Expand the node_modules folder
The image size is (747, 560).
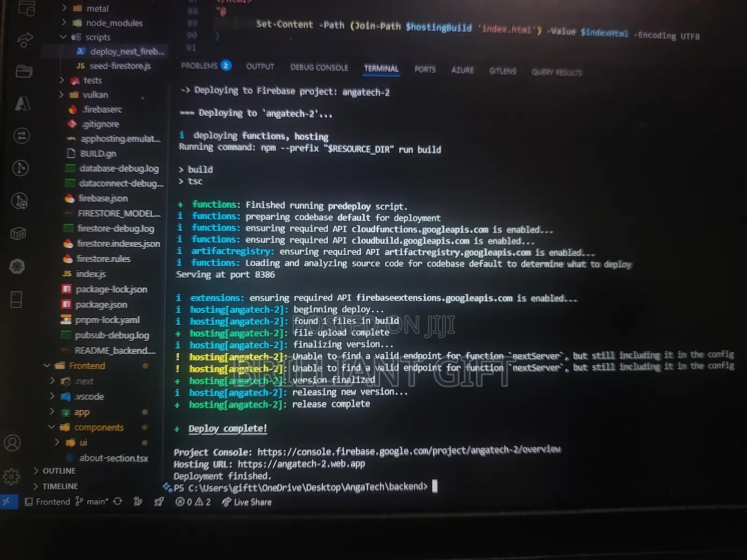coord(64,22)
